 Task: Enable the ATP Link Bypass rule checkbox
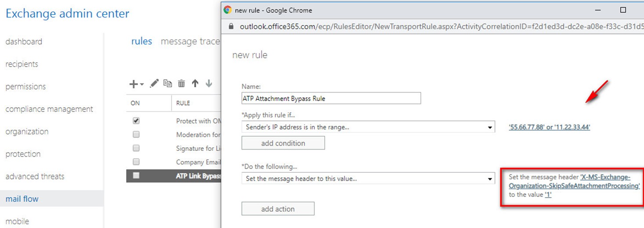pyautogui.click(x=136, y=175)
